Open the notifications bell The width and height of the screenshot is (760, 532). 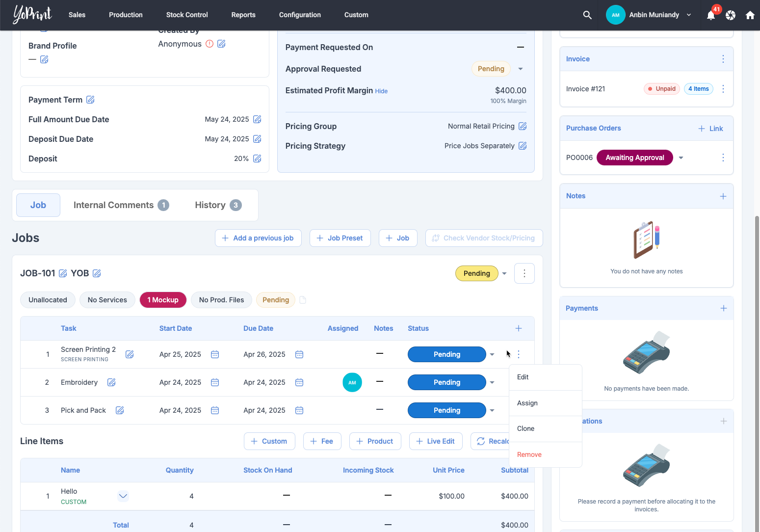710,15
